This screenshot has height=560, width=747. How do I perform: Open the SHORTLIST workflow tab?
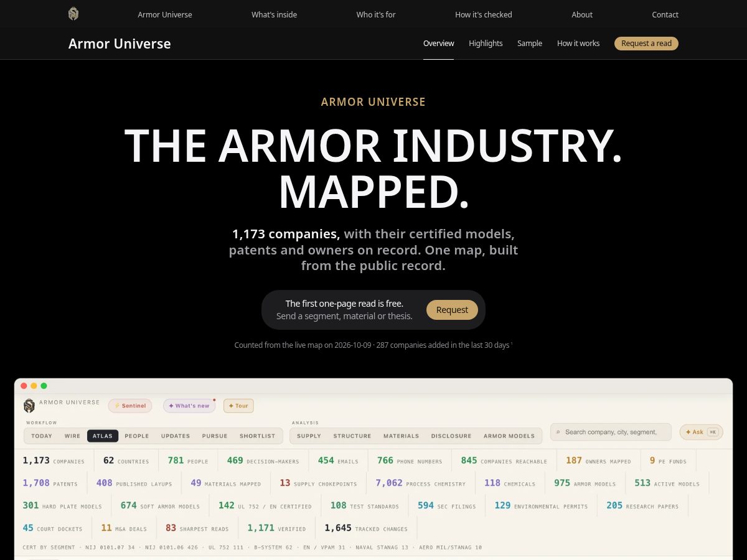point(257,436)
